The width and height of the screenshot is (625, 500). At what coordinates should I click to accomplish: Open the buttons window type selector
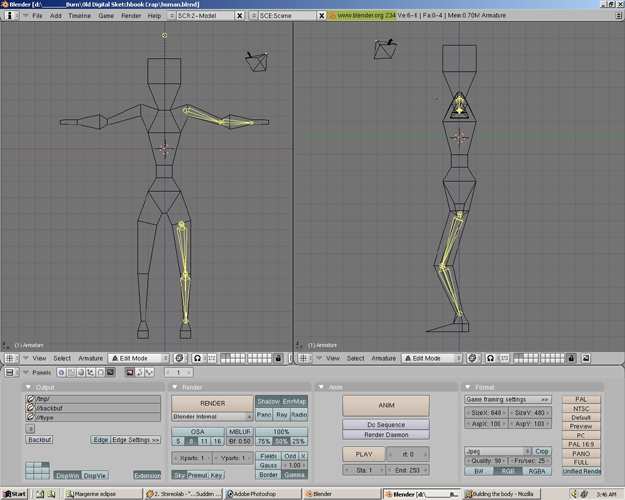pyautogui.click(x=11, y=372)
